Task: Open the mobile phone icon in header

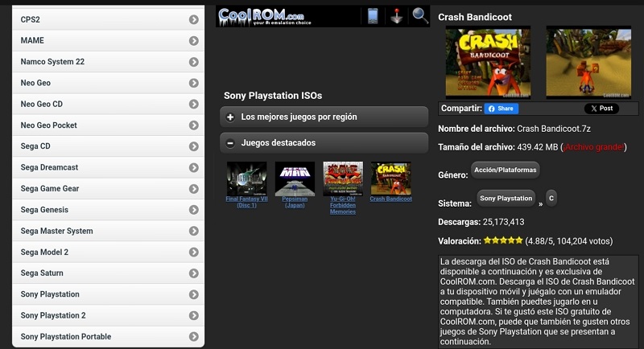Action: click(373, 16)
